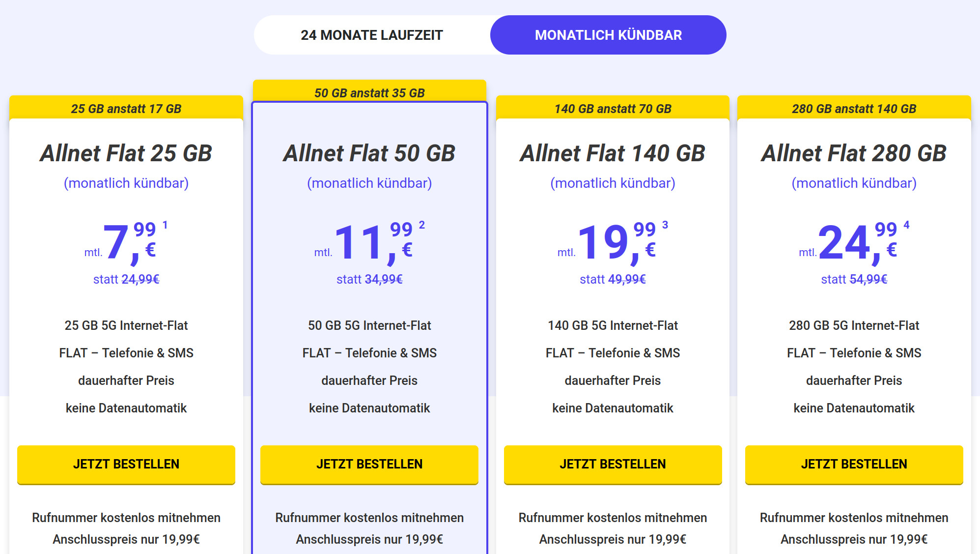Click the 11,99 € monthly price
Image resolution: width=980 pixels, height=554 pixels.
coord(373,242)
